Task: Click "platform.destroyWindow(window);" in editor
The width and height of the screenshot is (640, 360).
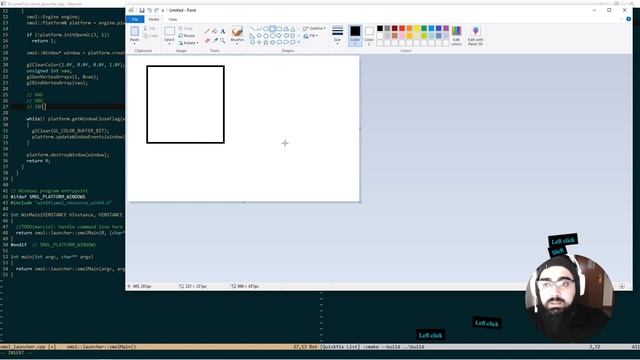Action: point(68,155)
